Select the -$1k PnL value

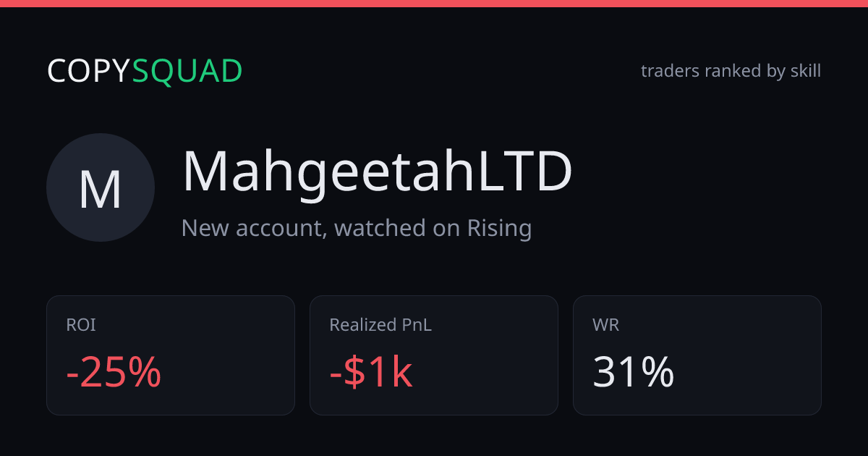(371, 373)
